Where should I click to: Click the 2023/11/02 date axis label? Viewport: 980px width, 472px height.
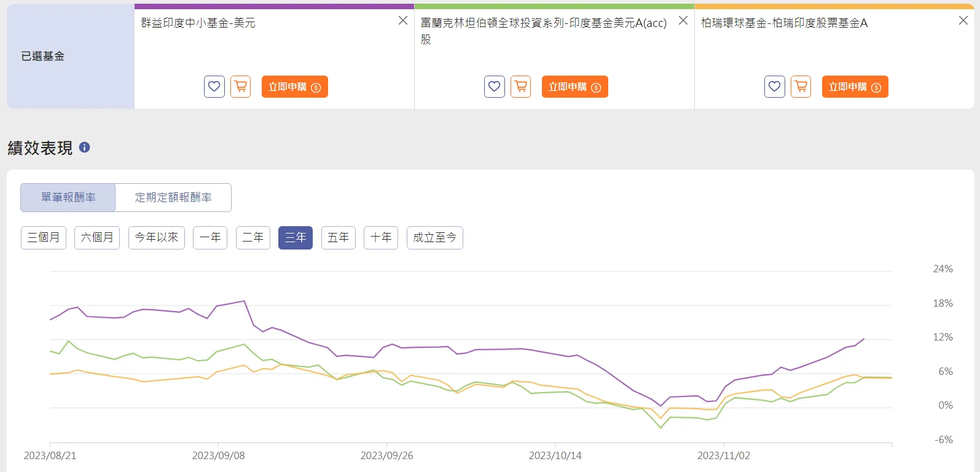click(723, 456)
